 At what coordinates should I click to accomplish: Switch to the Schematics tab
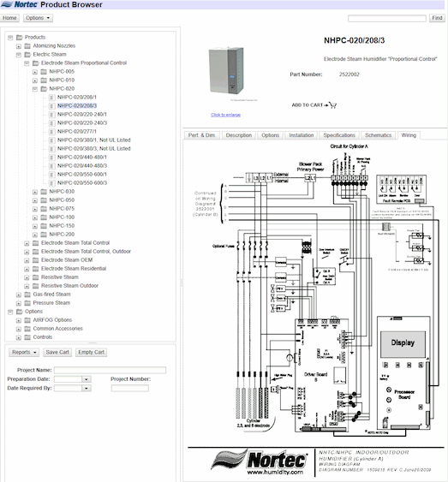(379, 135)
